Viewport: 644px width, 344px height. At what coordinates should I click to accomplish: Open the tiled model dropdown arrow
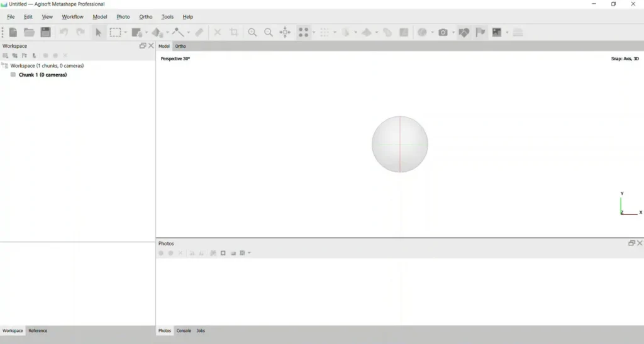click(377, 33)
